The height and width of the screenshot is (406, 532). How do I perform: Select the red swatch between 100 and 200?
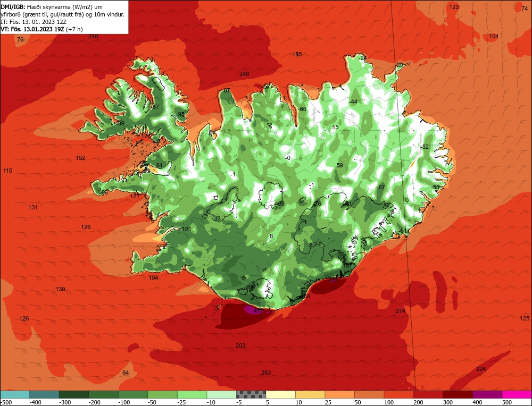coord(398,394)
